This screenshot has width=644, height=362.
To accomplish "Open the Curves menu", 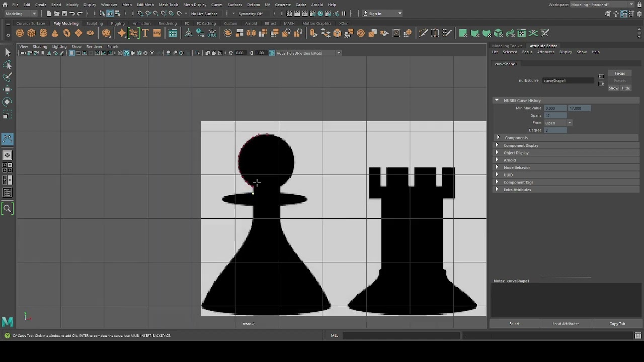I will tap(217, 5).
